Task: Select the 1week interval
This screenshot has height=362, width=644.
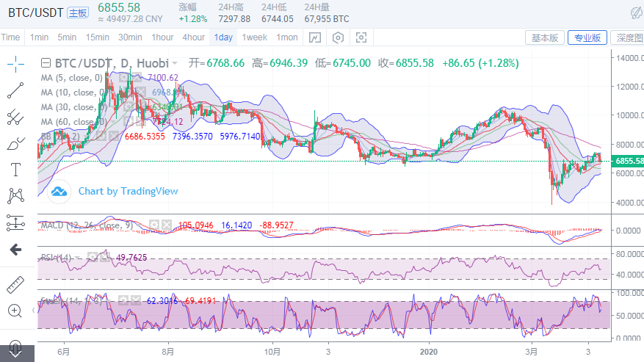Action: coord(255,37)
